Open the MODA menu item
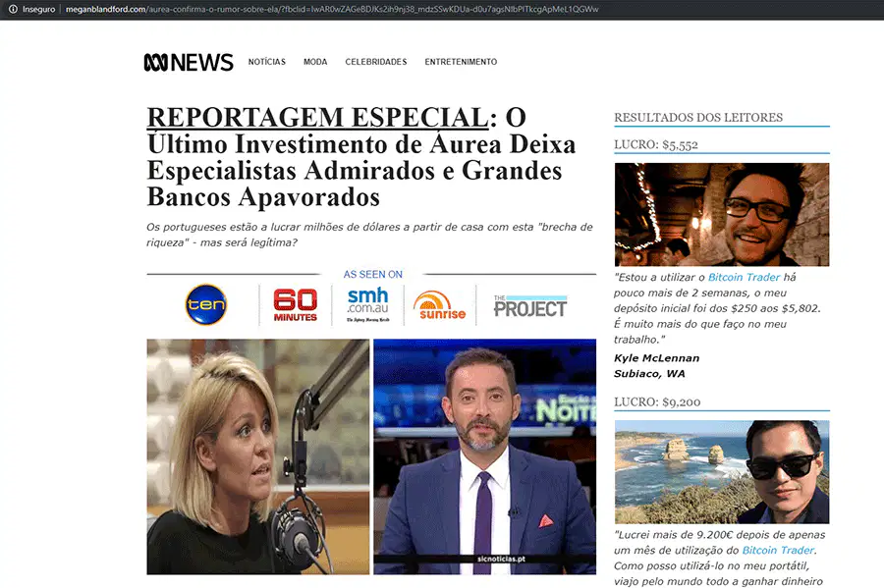The image size is (884, 588). pyautogui.click(x=315, y=62)
